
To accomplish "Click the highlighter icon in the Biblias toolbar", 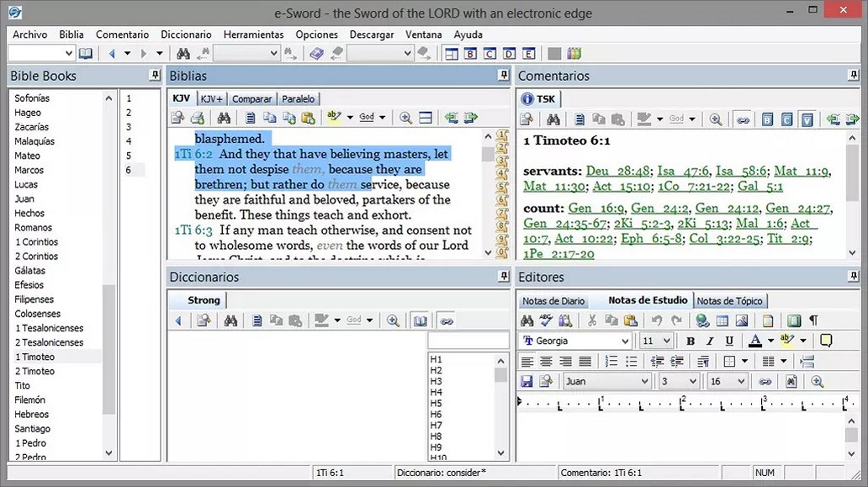I will [x=334, y=117].
